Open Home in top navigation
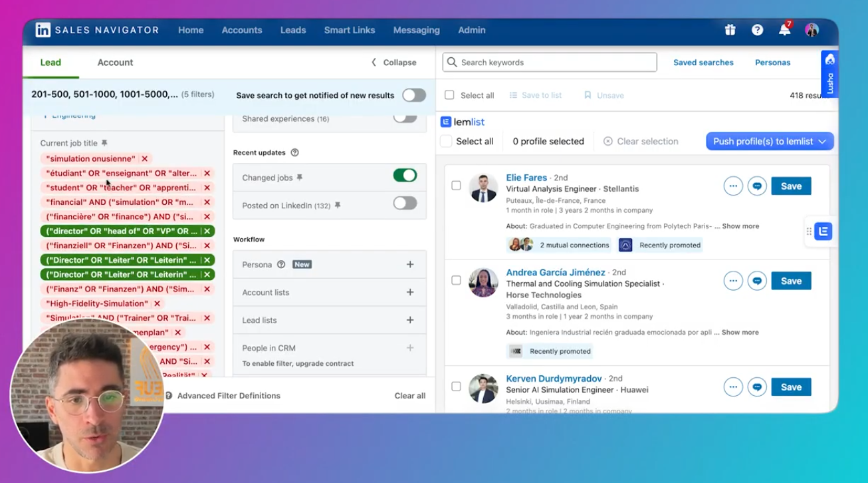 click(x=191, y=30)
